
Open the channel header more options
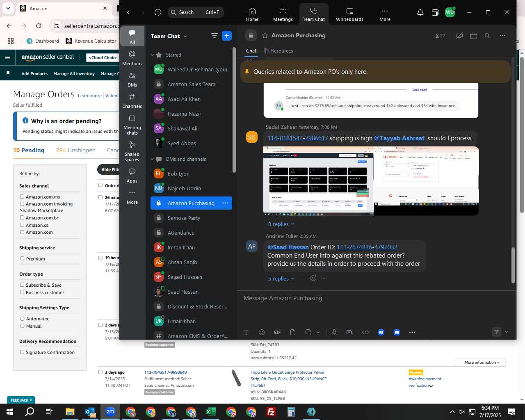[x=502, y=36]
